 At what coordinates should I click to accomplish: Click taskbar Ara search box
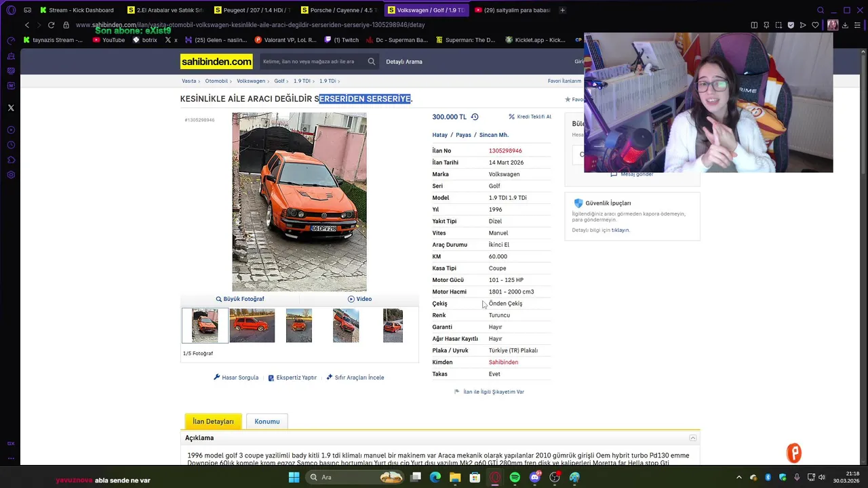[x=353, y=477]
